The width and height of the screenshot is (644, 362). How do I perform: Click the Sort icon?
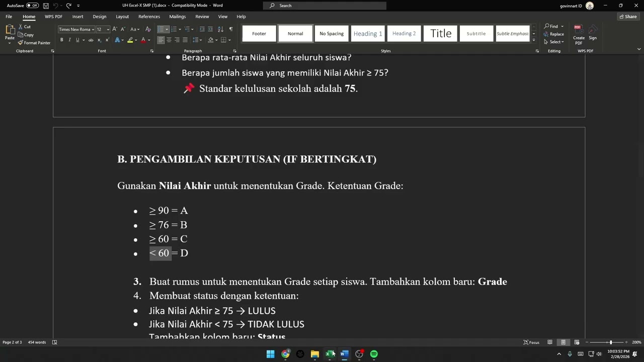click(x=220, y=29)
